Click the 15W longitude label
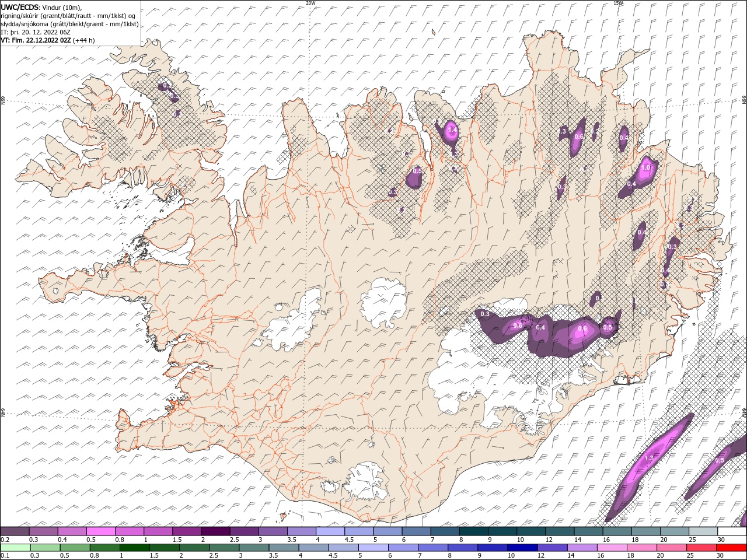The image size is (747, 560). click(618, 3)
